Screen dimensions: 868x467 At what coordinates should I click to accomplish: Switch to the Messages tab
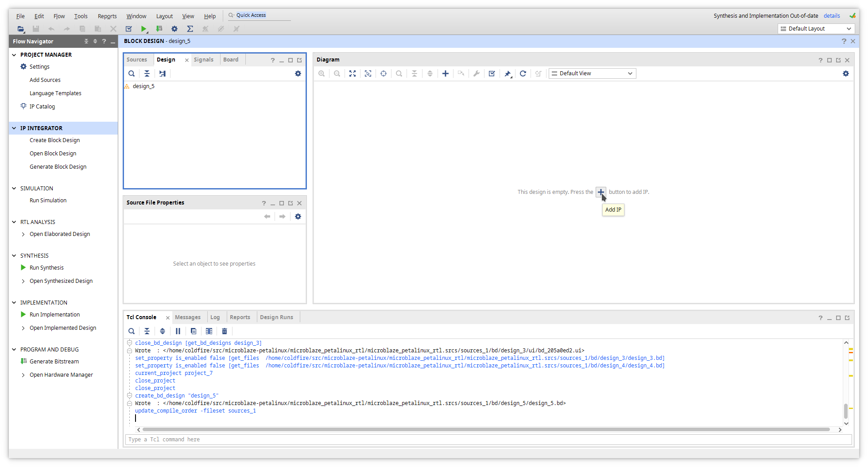click(x=187, y=317)
